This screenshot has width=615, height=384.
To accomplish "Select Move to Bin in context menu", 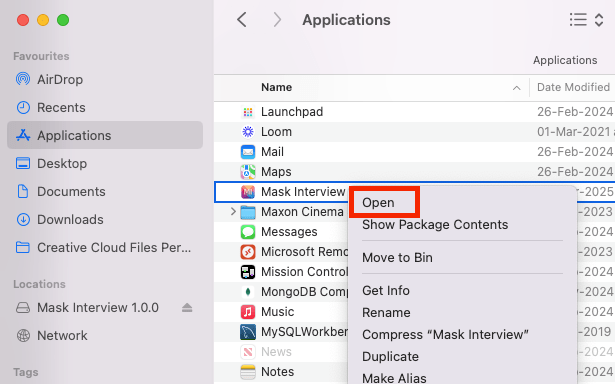I will coord(397,258).
